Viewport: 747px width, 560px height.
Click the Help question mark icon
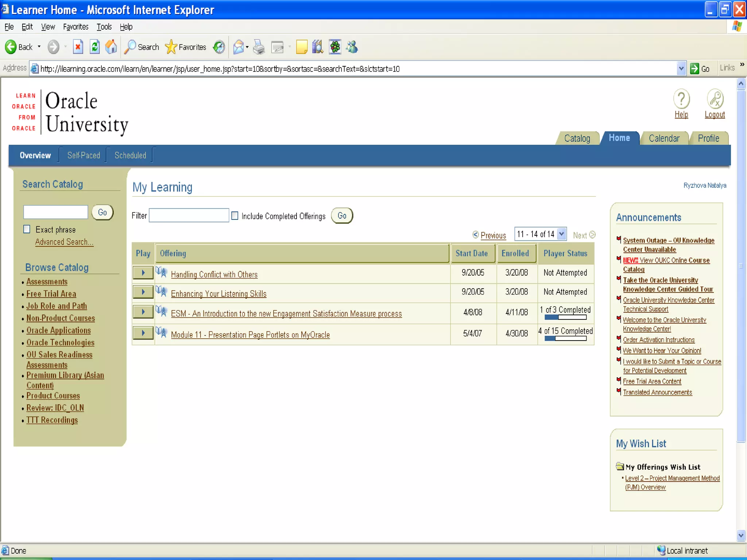click(x=681, y=99)
